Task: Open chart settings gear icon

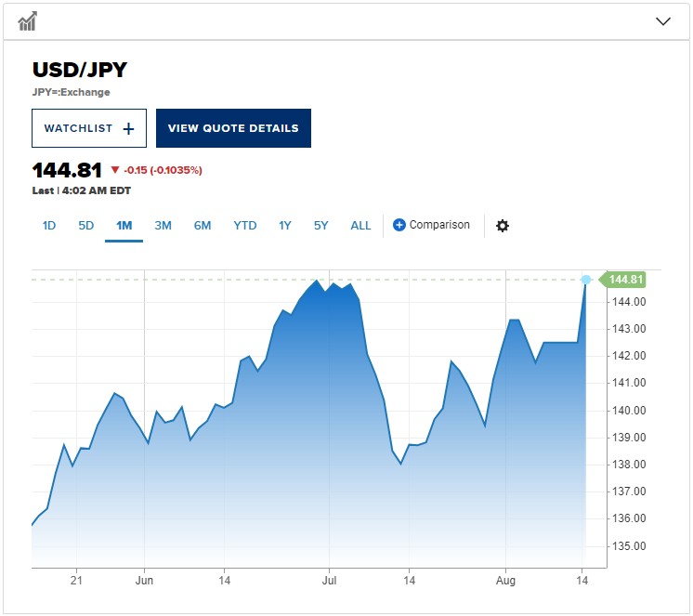Action: 503,226
